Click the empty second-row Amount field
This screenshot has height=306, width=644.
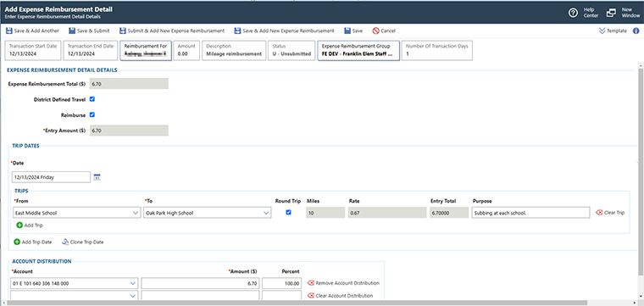pos(200,295)
